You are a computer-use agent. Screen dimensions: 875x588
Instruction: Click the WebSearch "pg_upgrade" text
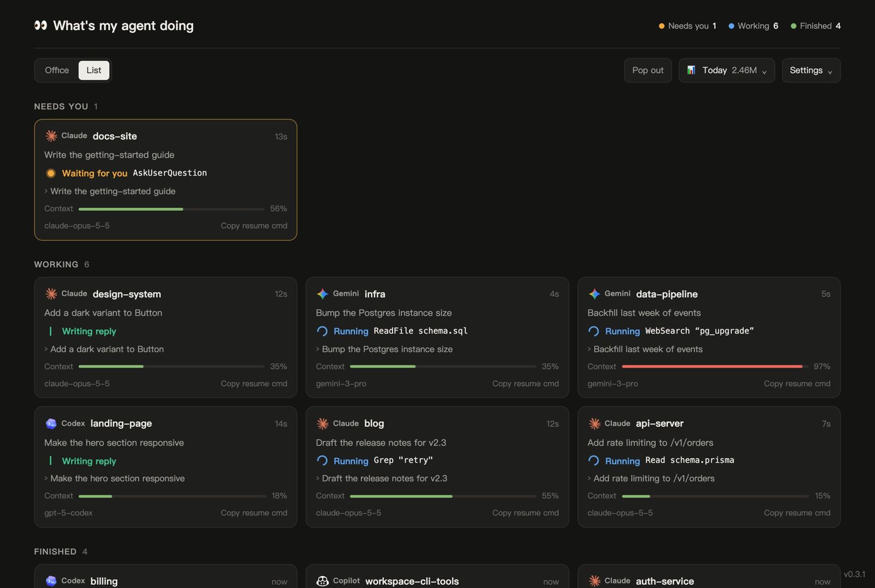click(x=699, y=331)
